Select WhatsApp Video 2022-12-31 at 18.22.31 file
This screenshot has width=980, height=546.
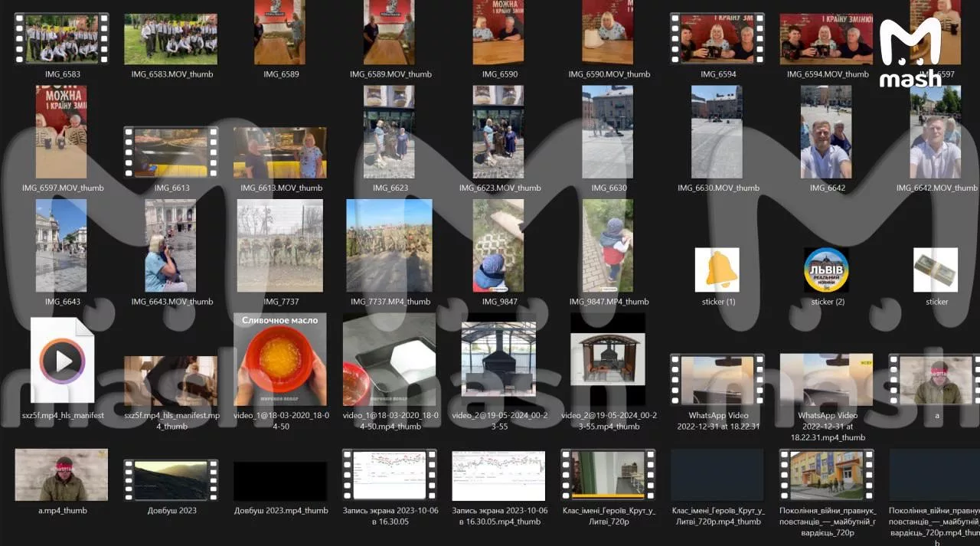coord(717,379)
